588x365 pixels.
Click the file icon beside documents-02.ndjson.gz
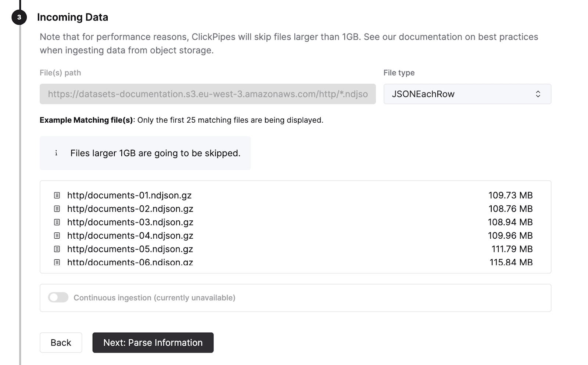(x=57, y=209)
